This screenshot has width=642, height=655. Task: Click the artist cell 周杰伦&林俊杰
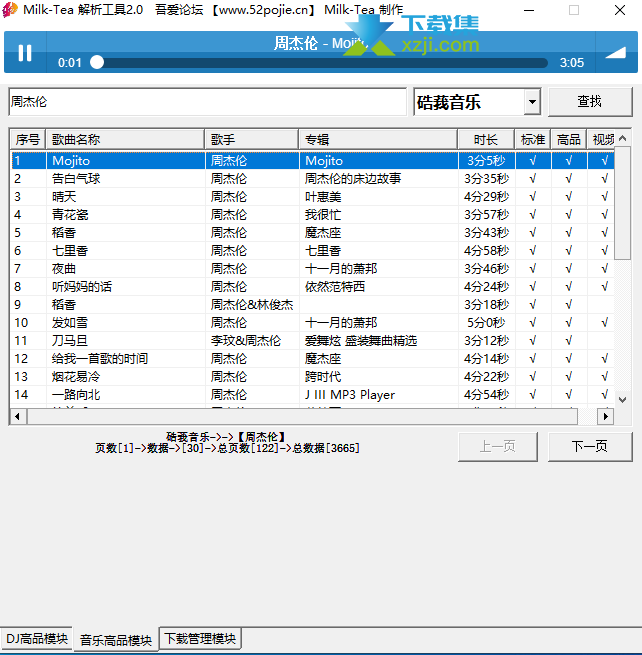(x=252, y=305)
